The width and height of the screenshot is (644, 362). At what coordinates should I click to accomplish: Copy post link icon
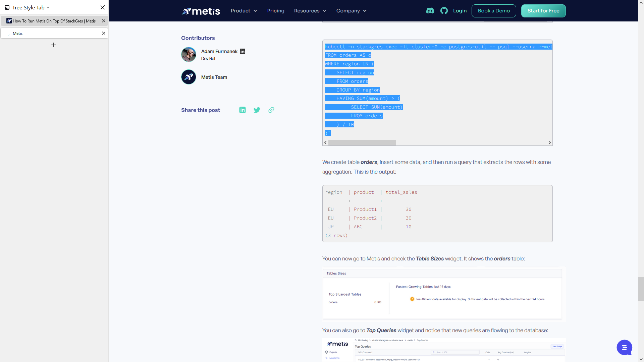tap(271, 110)
